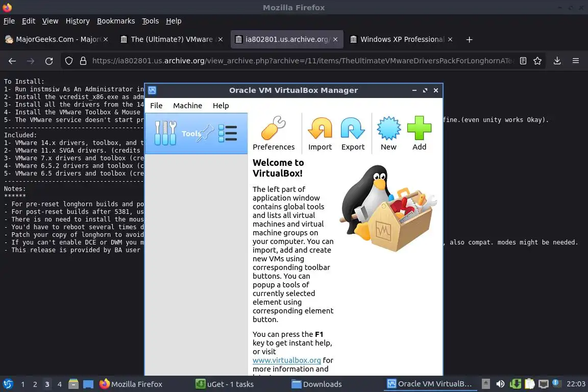
Task: Go back one page in Firefox
Action: click(12, 61)
